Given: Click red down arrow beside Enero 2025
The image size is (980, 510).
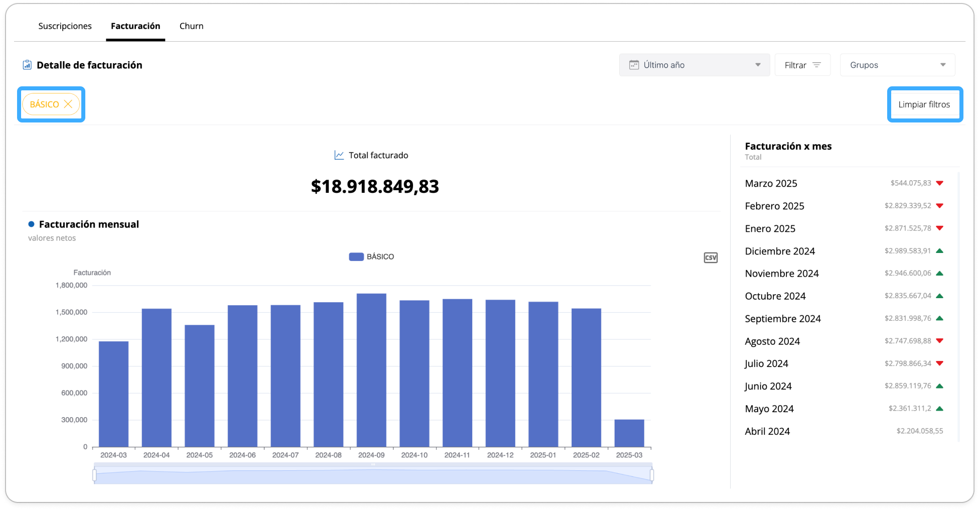Looking at the screenshot, I should [939, 228].
